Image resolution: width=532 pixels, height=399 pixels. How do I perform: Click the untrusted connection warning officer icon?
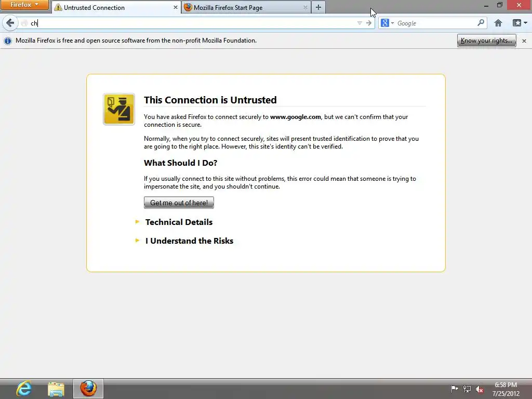point(119,109)
